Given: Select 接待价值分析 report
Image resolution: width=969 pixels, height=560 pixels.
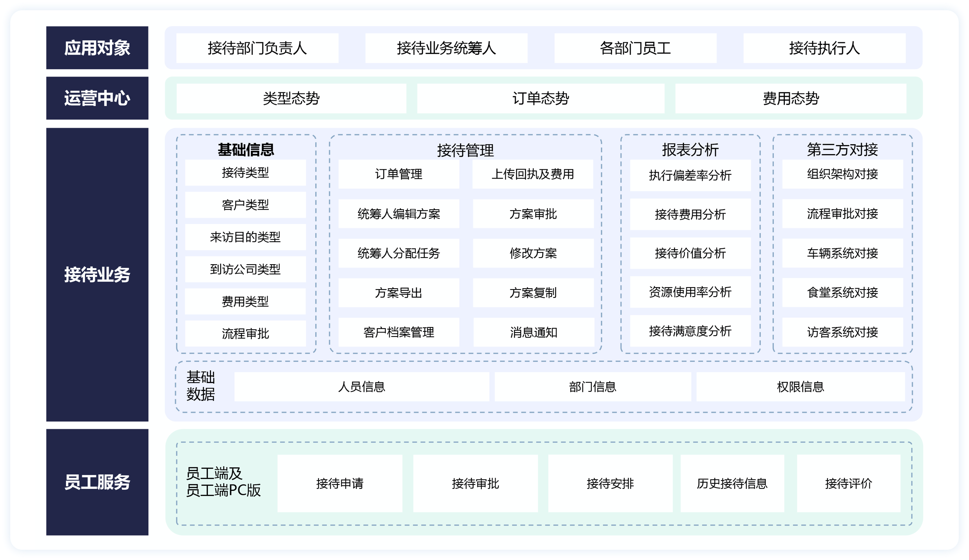Looking at the screenshot, I should [690, 253].
